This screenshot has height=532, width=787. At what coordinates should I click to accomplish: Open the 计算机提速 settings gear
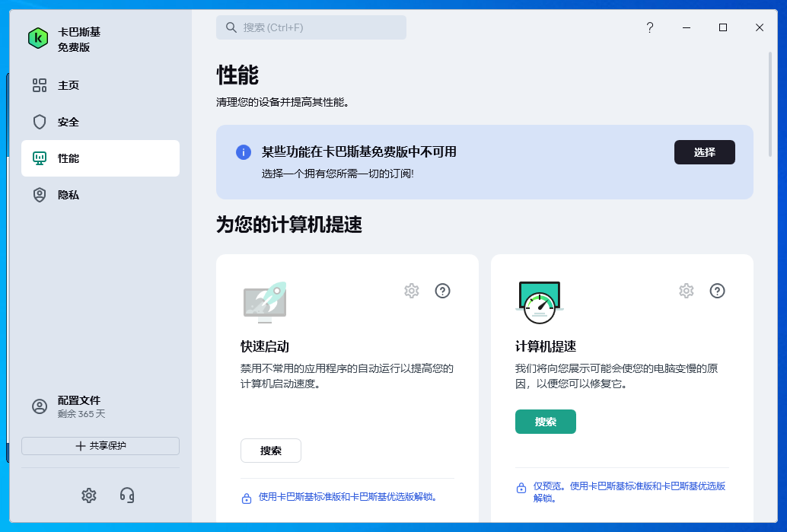(687, 291)
